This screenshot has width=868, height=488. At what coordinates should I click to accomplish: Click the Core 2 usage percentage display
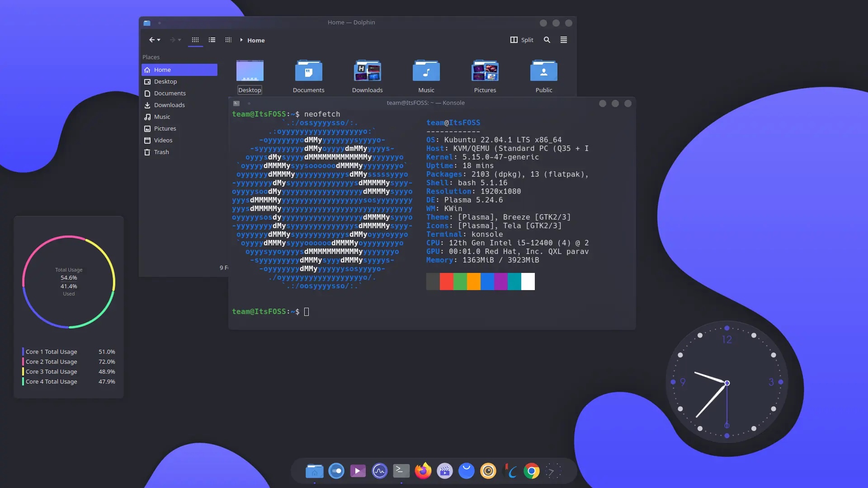point(106,361)
